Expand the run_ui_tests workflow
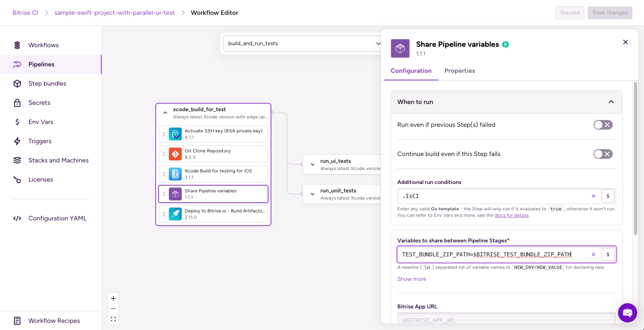The image size is (644, 330). [313, 164]
